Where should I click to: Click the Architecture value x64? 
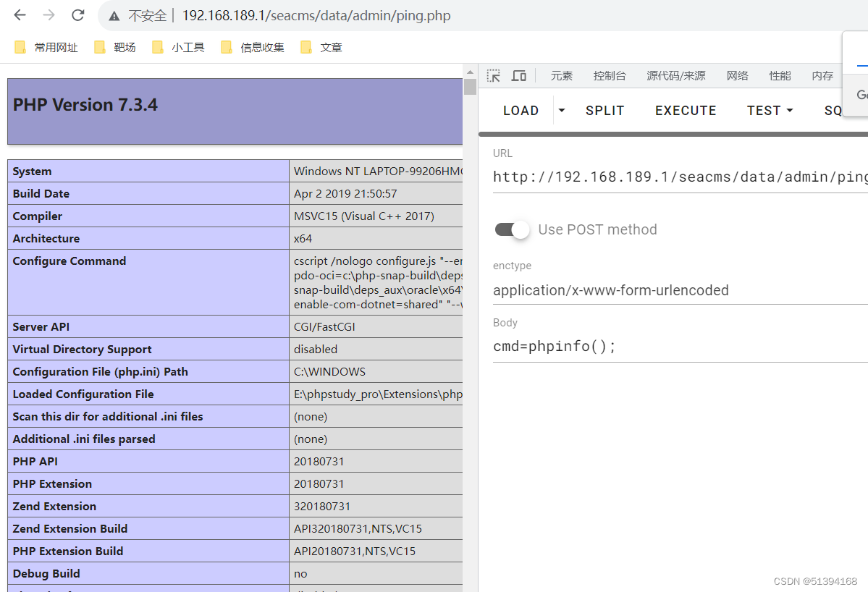[x=303, y=238]
